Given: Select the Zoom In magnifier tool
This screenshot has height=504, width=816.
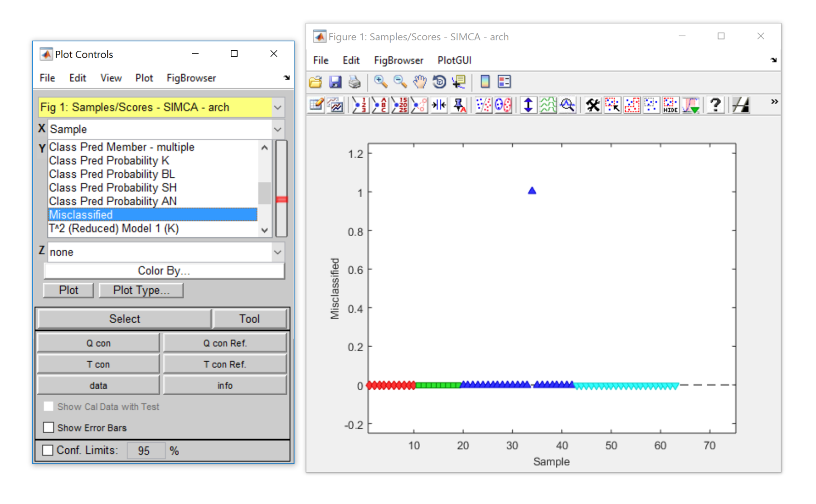Looking at the screenshot, I should pos(380,82).
